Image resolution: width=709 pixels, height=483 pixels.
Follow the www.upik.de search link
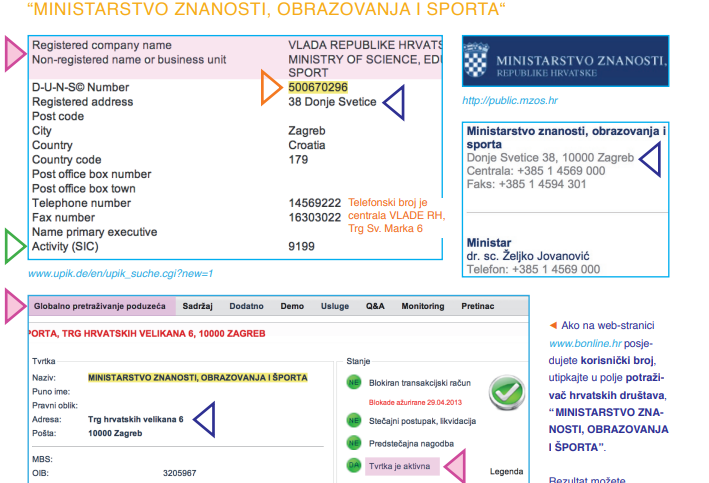[x=120, y=274]
